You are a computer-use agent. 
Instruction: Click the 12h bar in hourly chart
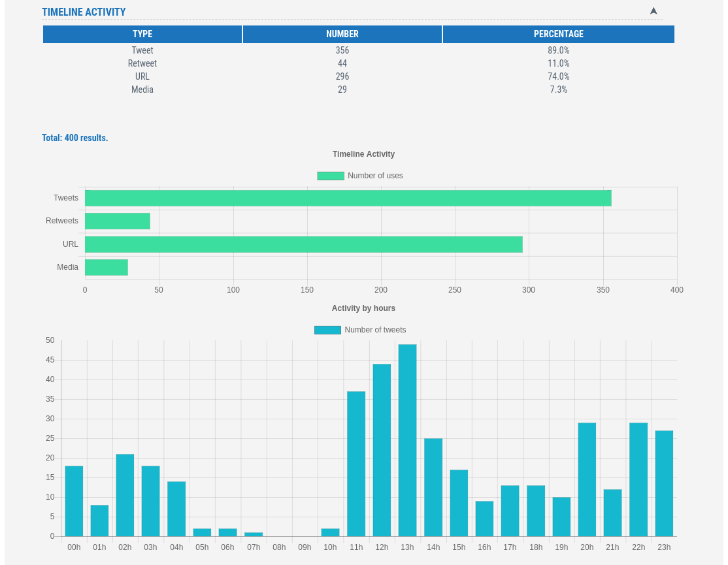pos(382,450)
